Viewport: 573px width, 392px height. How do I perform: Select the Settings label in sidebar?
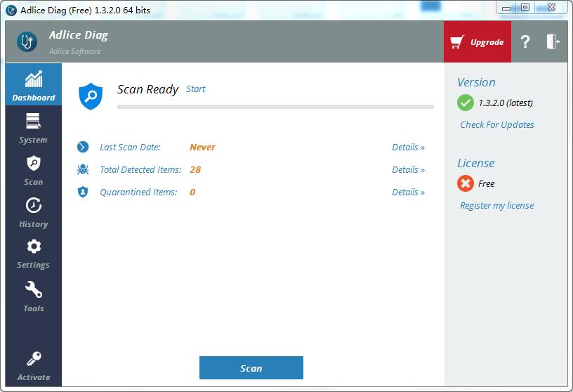point(33,265)
